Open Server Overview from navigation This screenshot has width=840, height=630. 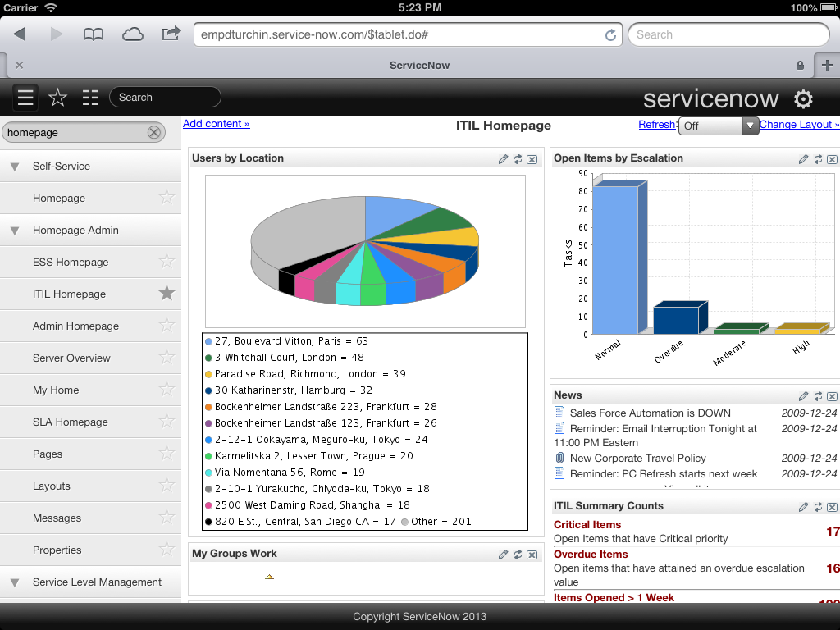(71, 358)
